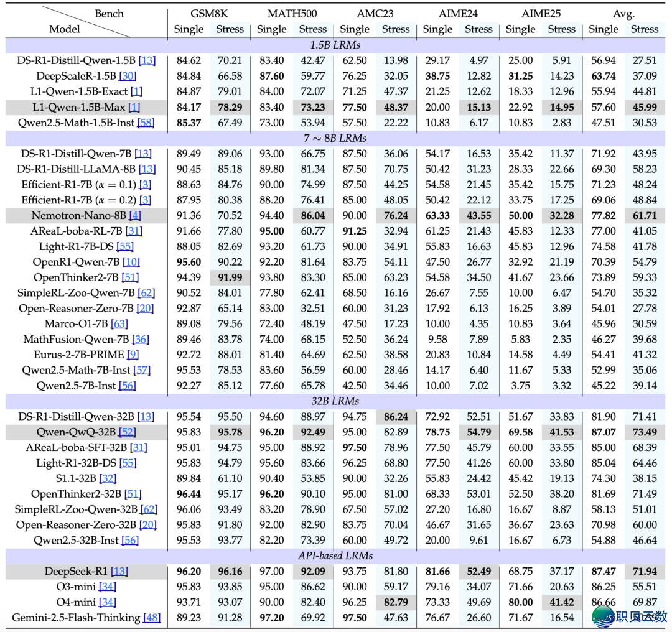
Task: Open citation [4] for Nemotron-Nano-8B
Action: coord(135,215)
